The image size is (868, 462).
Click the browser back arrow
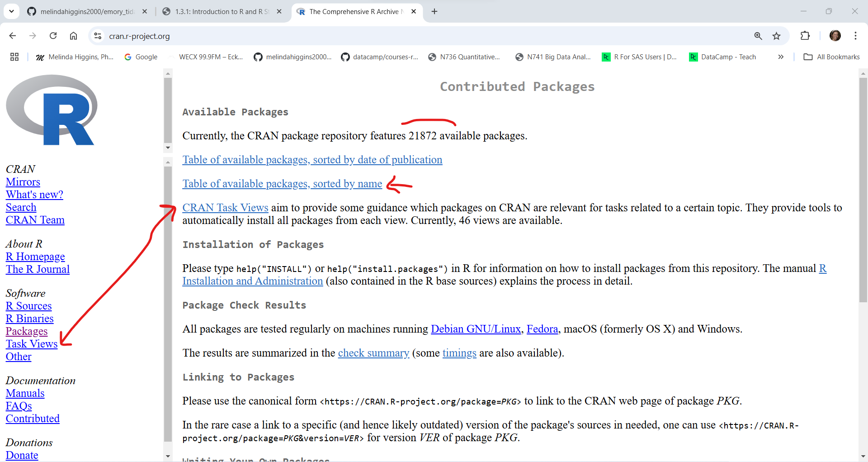coord(13,36)
